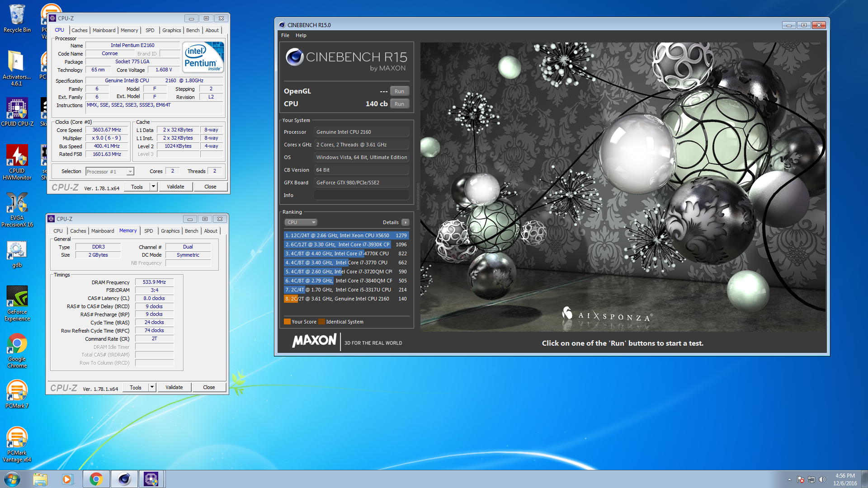The height and width of the screenshot is (488, 868).
Task: Switch to CPU-Z taskbar button
Action: 151,479
